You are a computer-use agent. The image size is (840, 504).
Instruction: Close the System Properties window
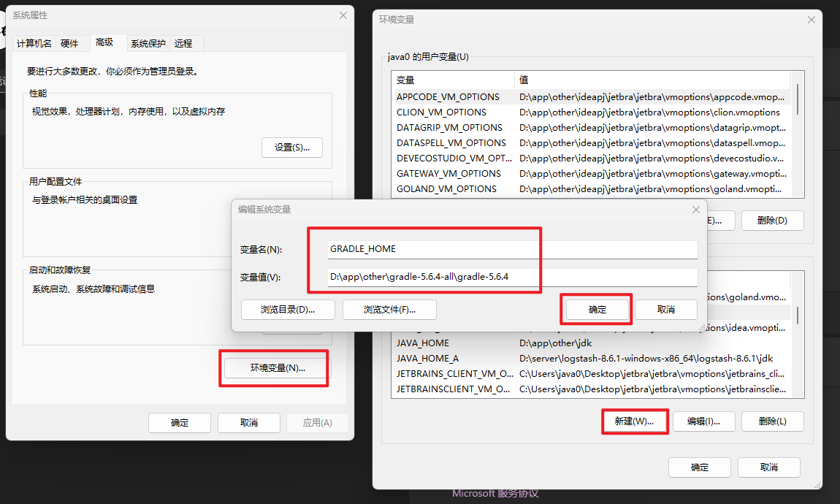pos(343,15)
